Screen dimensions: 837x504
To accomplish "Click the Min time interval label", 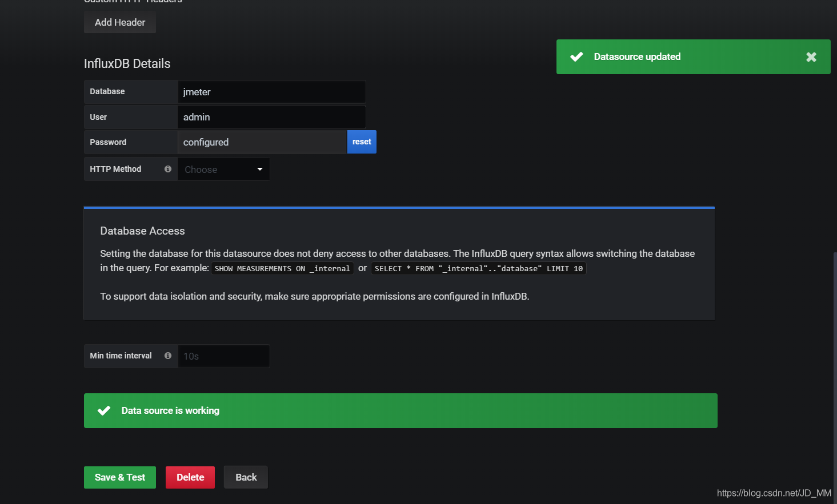I will [121, 356].
